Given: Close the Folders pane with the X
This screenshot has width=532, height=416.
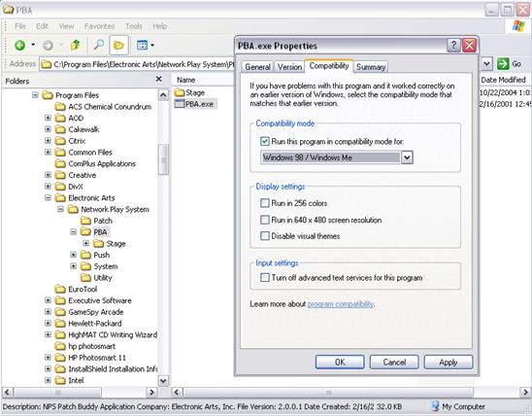Looking at the screenshot, I should (158, 79).
